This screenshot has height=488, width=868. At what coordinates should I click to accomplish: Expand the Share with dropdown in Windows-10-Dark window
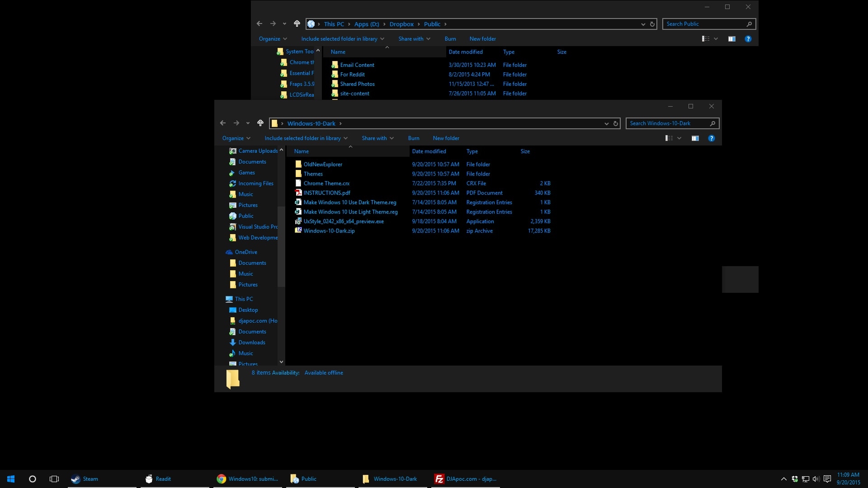377,138
